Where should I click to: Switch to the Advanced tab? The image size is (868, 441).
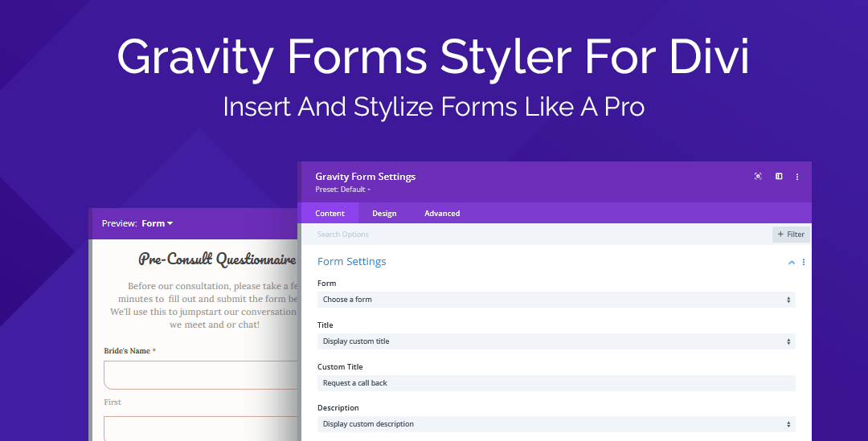click(442, 213)
